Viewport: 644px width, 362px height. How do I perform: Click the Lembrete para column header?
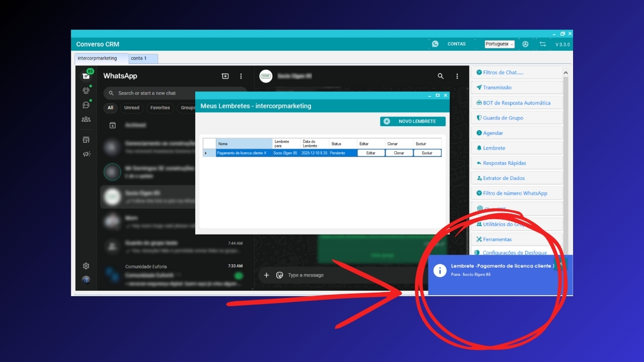coord(287,144)
